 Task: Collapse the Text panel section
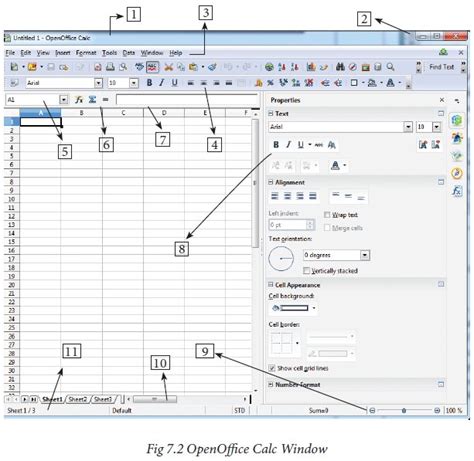click(x=271, y=113)
